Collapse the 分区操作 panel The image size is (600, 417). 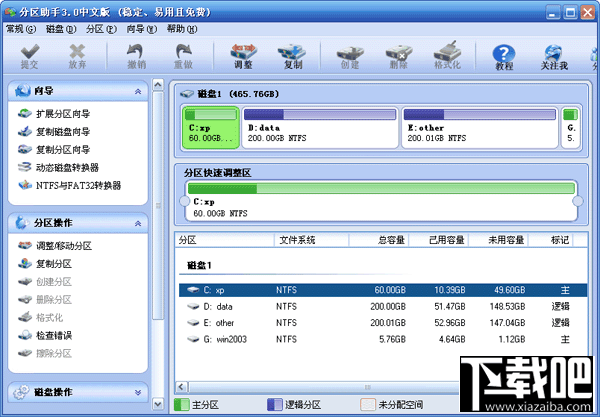click(138, 223)
